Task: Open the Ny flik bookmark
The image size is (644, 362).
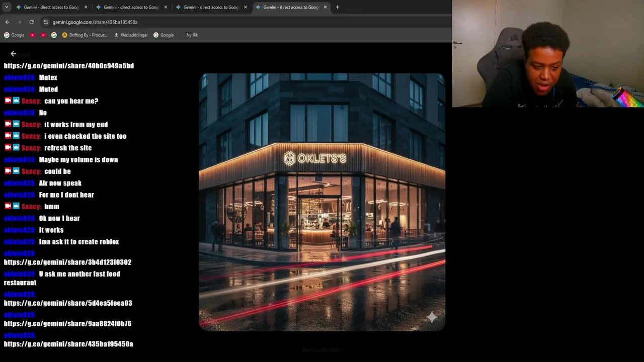Action: (x=192, y=35)
